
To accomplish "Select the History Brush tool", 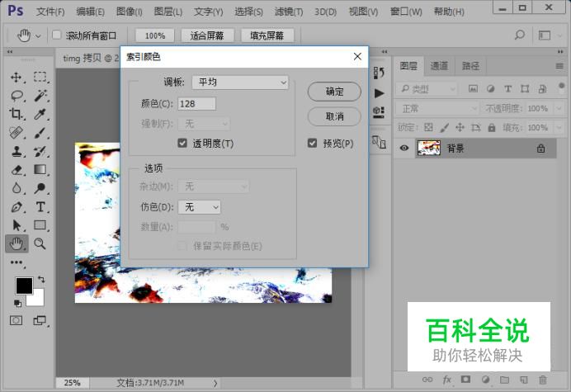I will point(40,151).
